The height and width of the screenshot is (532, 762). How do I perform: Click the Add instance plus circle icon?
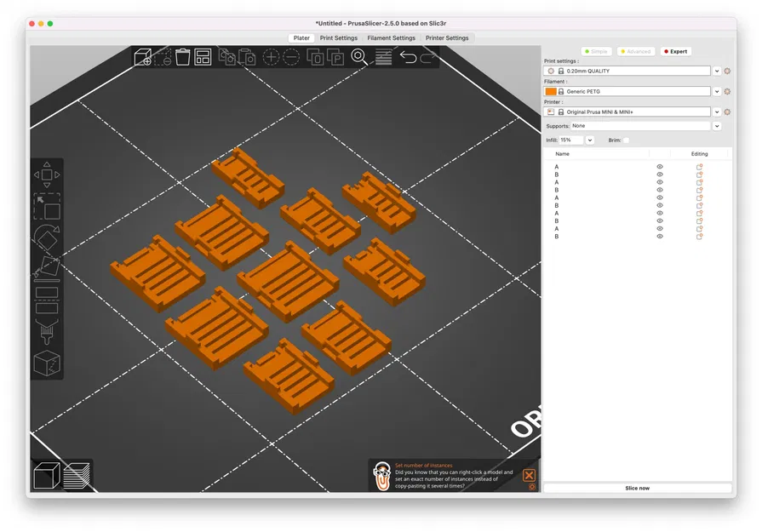tap(272, 57)
